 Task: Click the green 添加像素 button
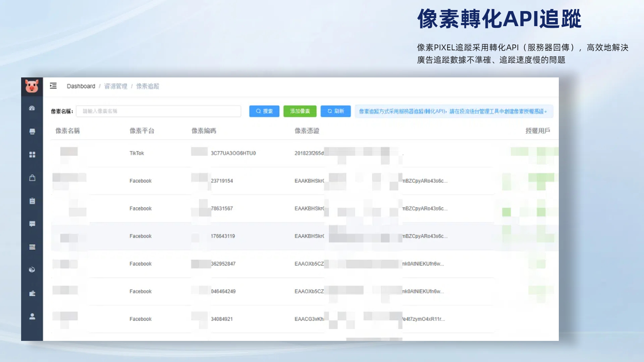click(300, 111)
